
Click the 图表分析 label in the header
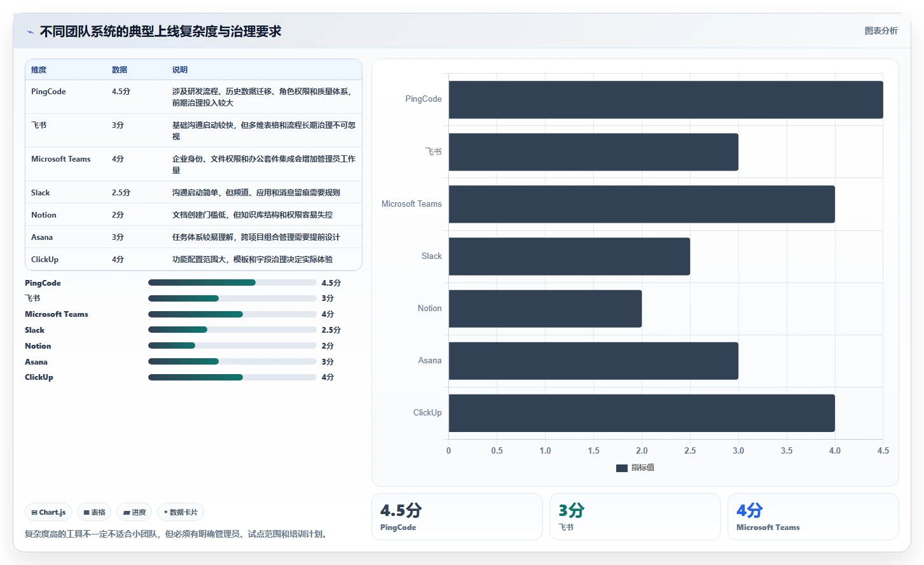pos(881,31)
